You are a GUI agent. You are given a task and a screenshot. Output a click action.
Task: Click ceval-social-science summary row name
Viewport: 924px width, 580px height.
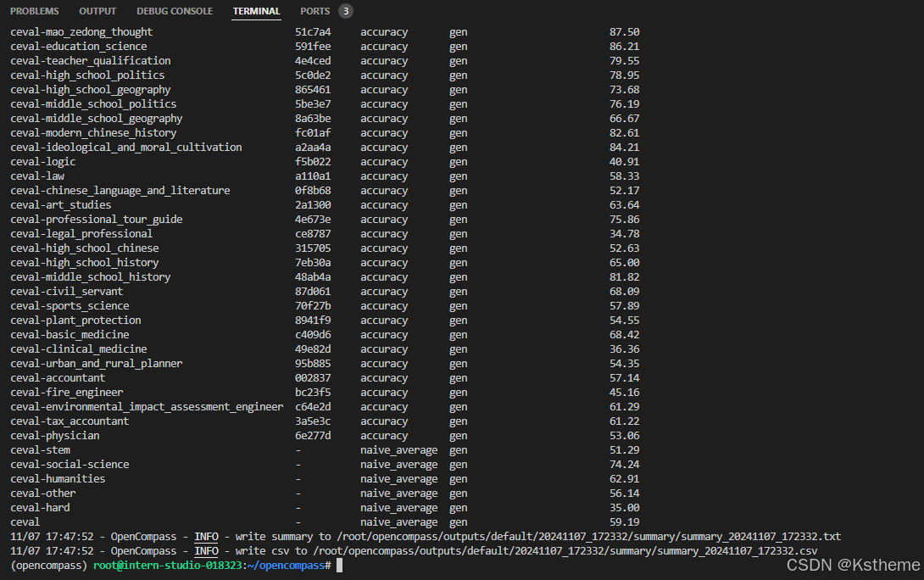[70, 465]
